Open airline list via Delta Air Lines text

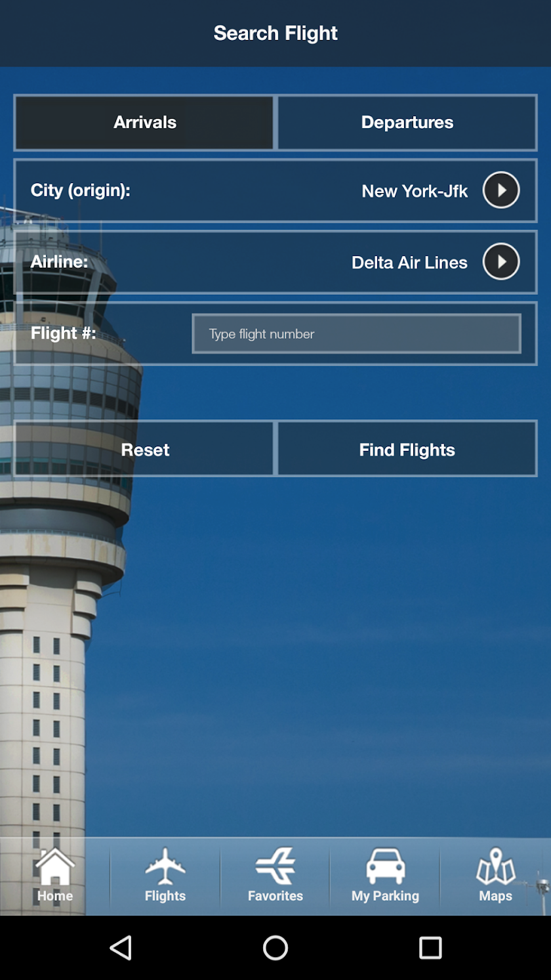point(409,263)
